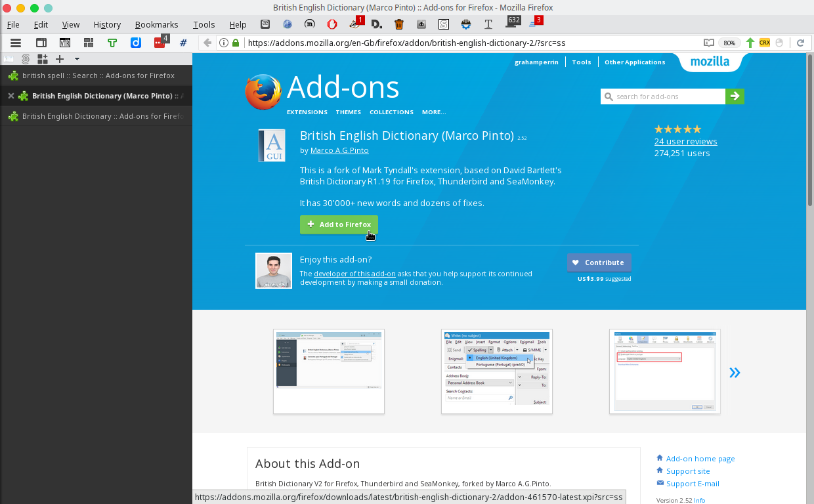The width and height of the screenshot is (814, 504).
Task: Open the Bookmarks menu
Action: coord(156,24)
